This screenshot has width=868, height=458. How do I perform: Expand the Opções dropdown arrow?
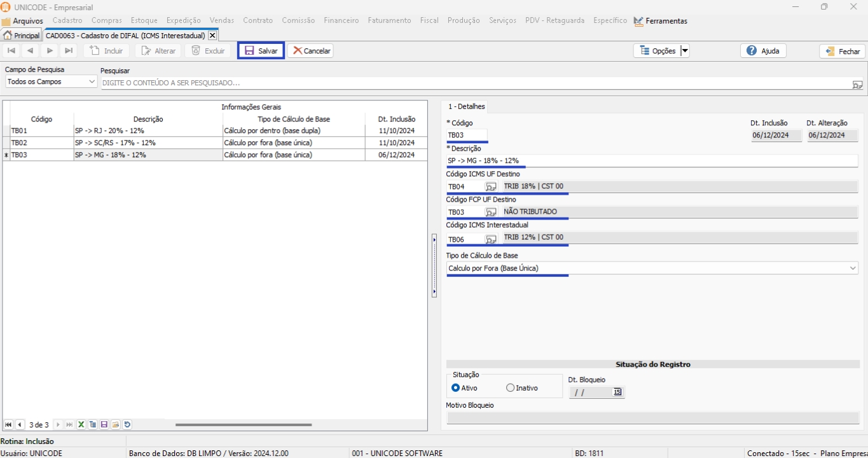(685, 51)
